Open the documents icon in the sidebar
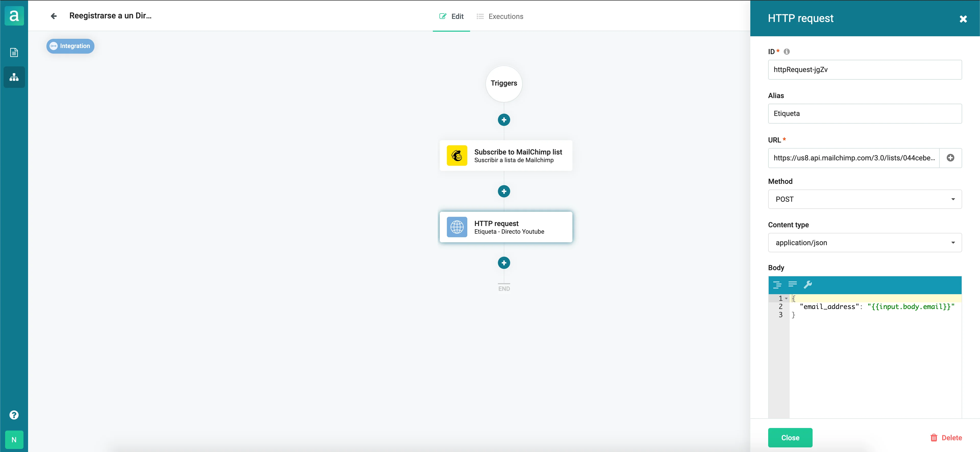 14,52
